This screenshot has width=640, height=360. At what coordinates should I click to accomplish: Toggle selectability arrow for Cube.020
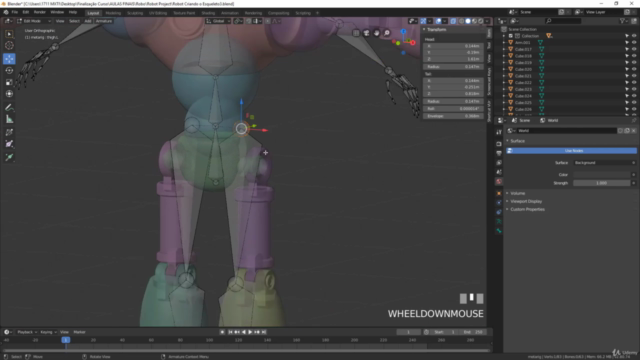627,69
